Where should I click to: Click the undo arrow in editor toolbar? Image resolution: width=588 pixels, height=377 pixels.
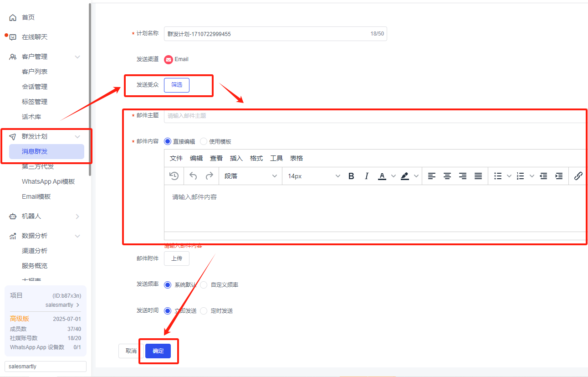click(x=194, y=176)
